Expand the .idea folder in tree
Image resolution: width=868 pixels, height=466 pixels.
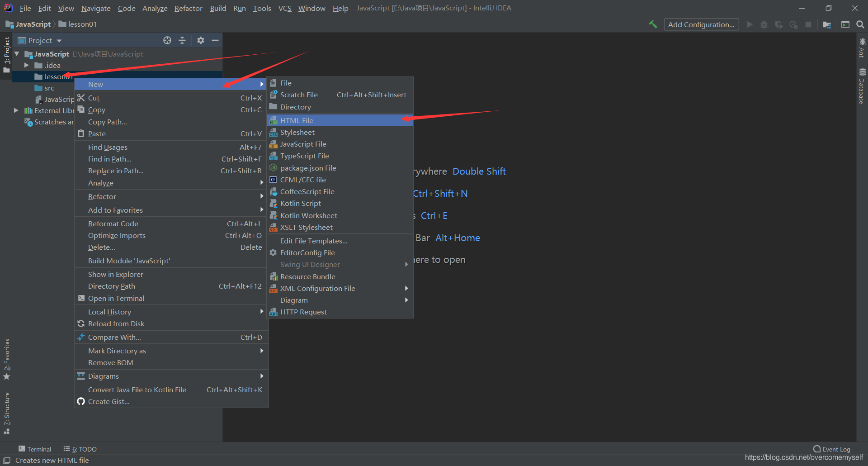(x=27, y=65)
